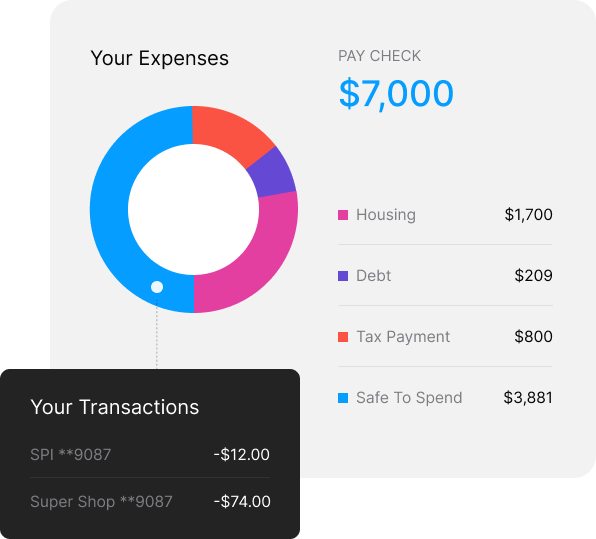Select the Debt label in legend
596x539 pixels.
pyautogui.click(x=373, y=276)
